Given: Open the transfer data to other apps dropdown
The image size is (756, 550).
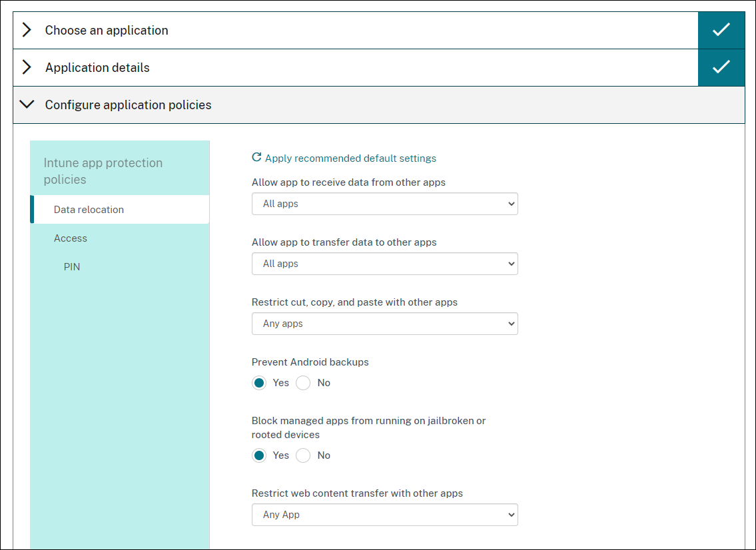Looking at the screenshot, I should (x=384, y=264).
